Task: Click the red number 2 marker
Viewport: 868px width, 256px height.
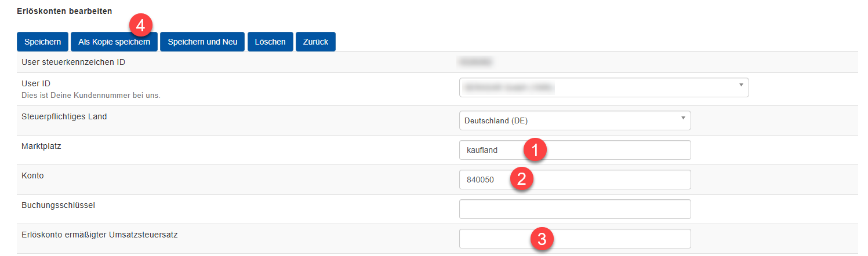Action: 522,179
